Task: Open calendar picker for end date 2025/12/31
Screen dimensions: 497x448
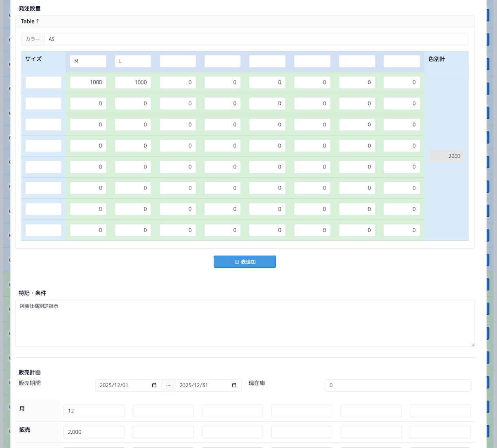Action: (234, 385)
